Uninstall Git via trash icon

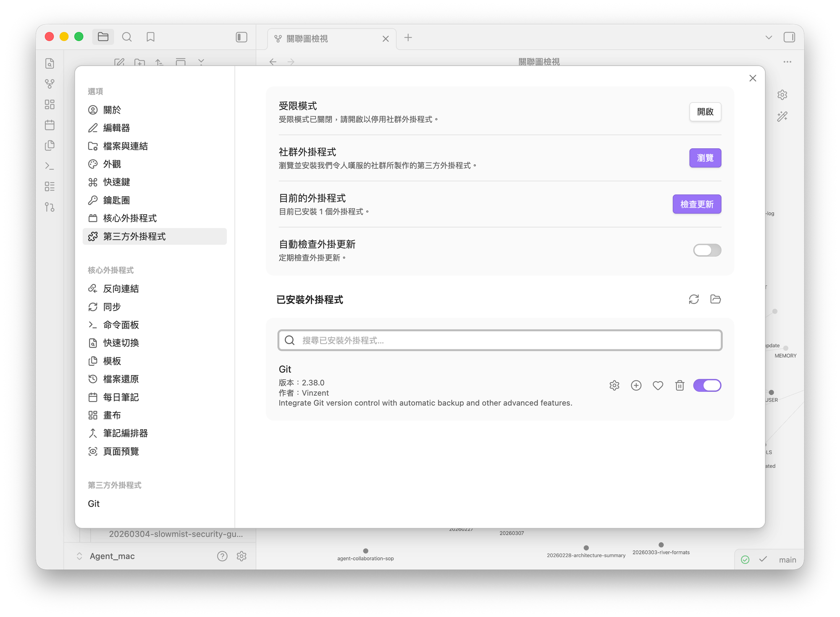click(680, 386)
